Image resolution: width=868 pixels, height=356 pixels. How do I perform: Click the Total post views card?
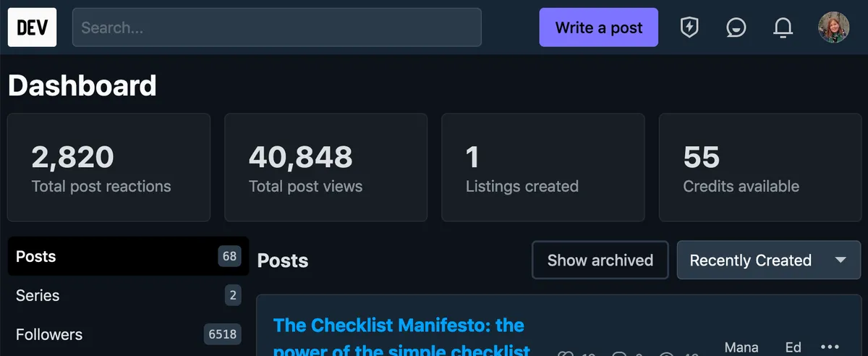[x=325, y=167]
